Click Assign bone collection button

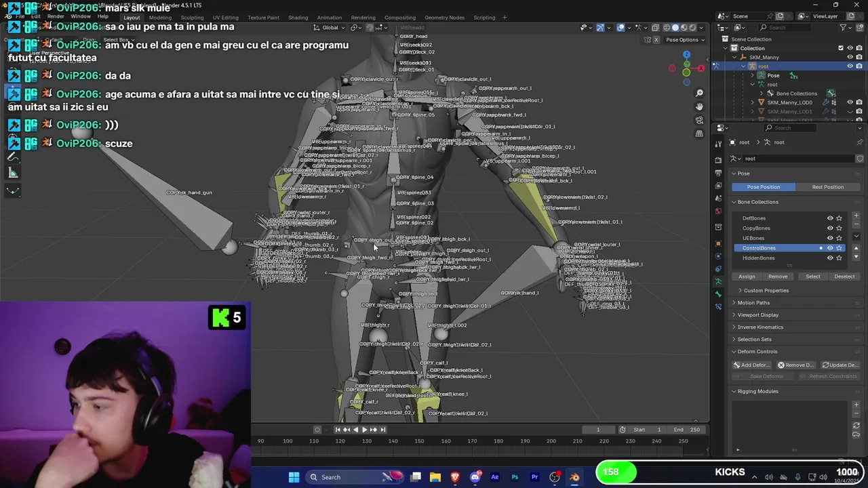[x=747, y=277]
